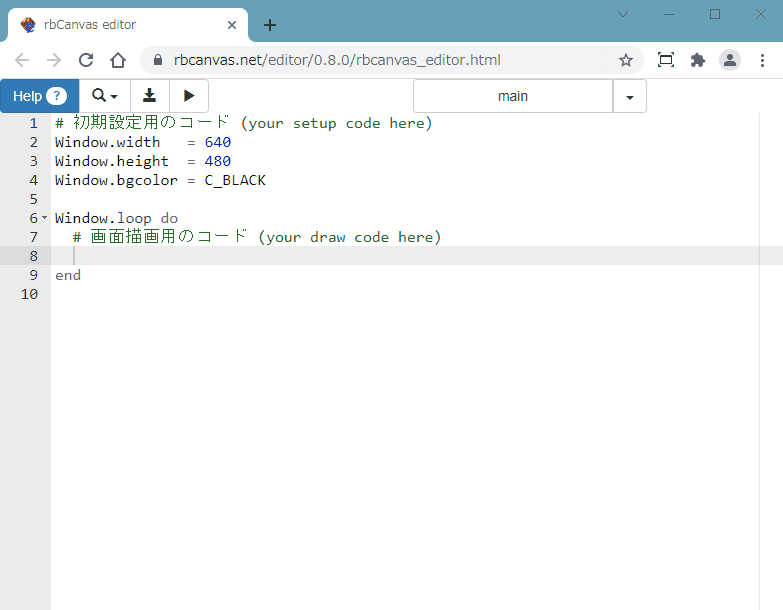This screenshot has width=783, height=610.
Task: Collapse the Window.loop fold arrow on line 6
Action: [x=45, y=217]
